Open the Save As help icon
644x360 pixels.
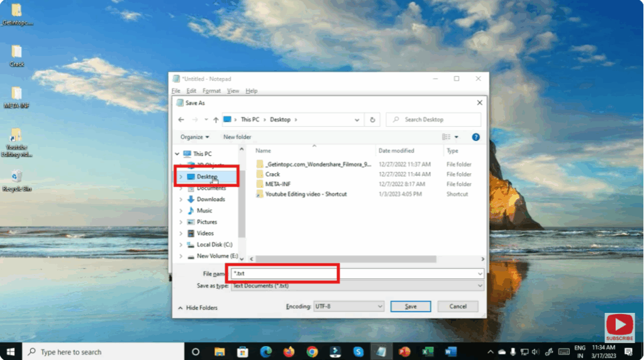[475, 137]
